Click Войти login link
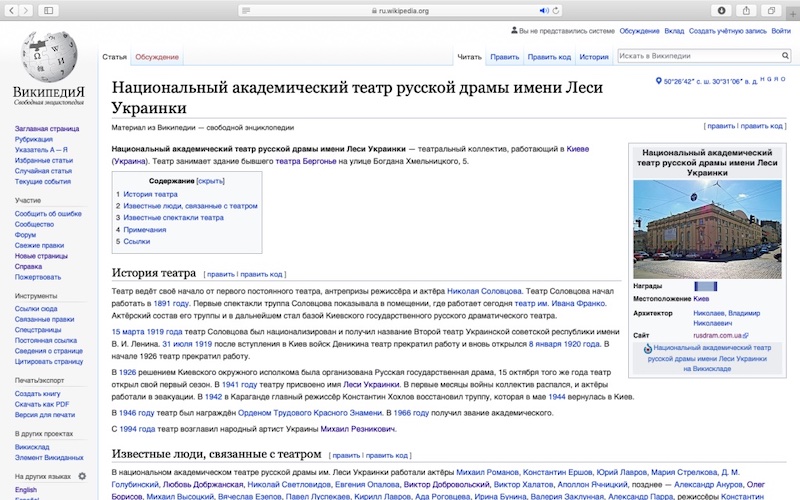Screen dimensions: 800x500 pos(781,31)
